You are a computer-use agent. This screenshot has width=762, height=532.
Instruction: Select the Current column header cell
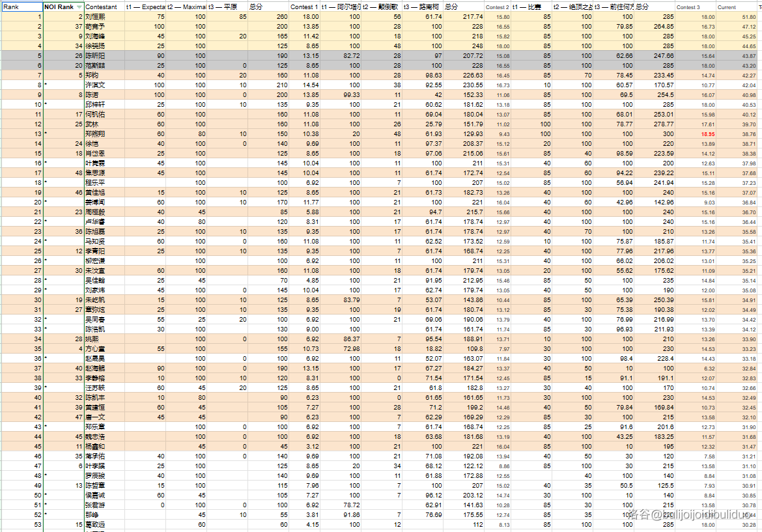tap(737, 7)
